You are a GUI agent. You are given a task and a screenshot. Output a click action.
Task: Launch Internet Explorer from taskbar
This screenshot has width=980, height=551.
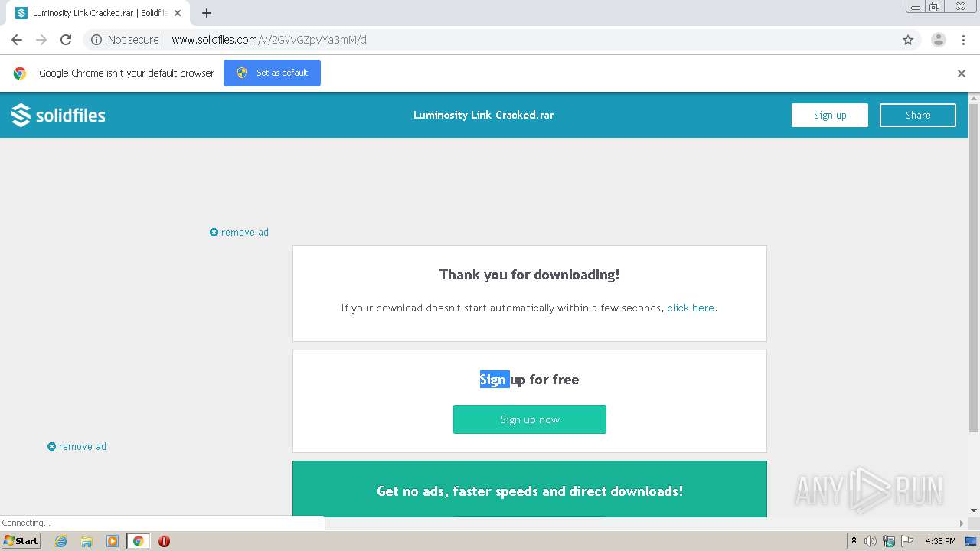60,541
